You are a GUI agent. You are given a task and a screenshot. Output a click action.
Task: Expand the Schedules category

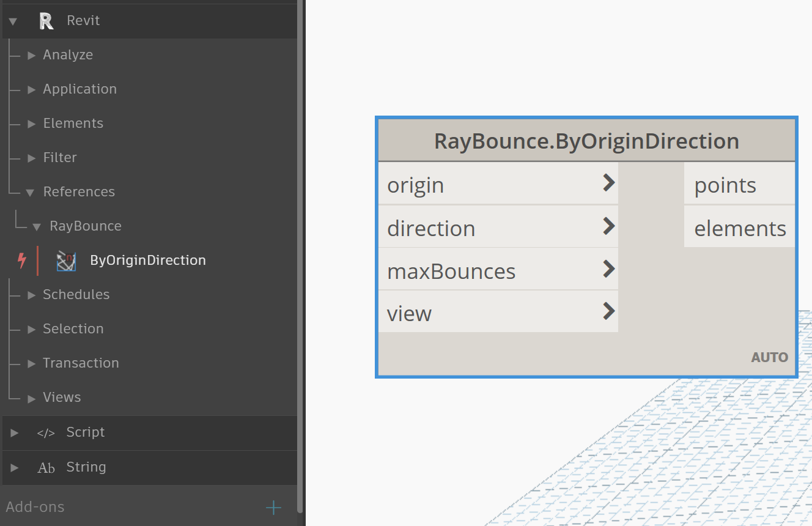(32, 294)
